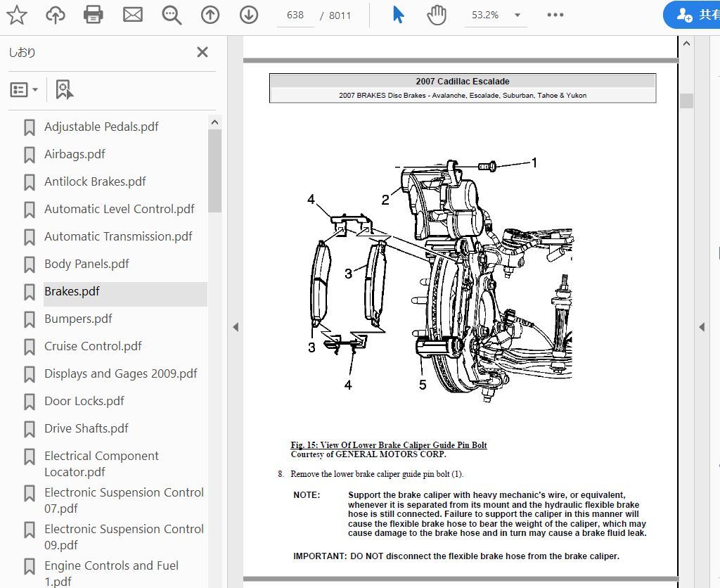
Task: Click bookmark icon beside Door Locks.pdf
Action: point(30,402)
